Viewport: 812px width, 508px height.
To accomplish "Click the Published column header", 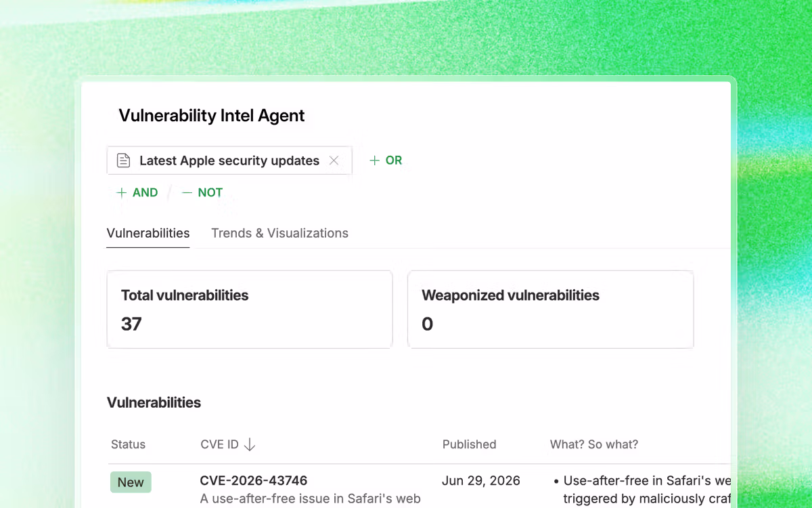I will tap(470, 444).
